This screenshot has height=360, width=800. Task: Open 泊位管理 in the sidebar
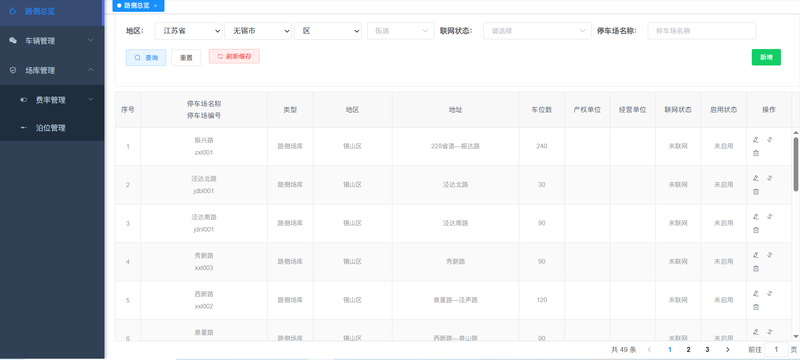pyautogui.click(x=52, y=128)
